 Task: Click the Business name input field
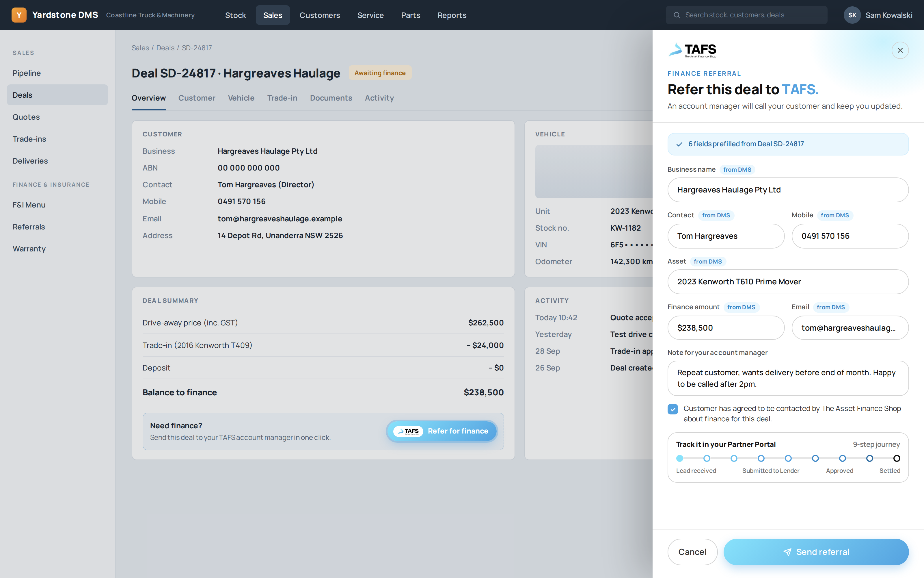[788, 190]
